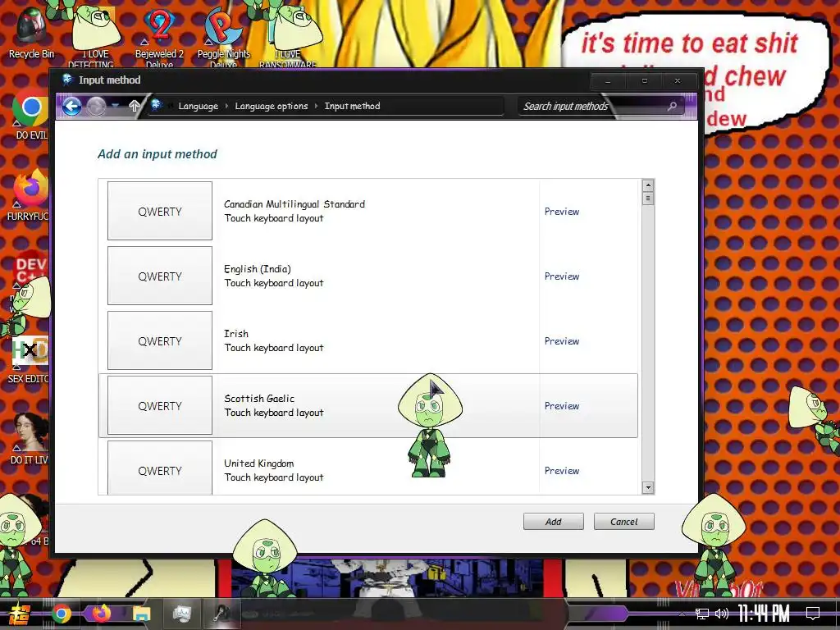Select the United Kingdom text row

click(274, 470)
